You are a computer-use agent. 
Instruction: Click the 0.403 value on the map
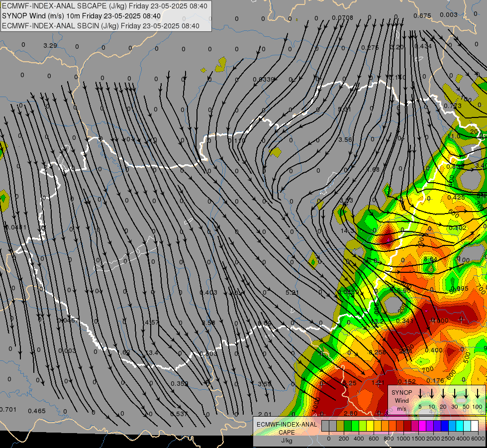point(208,293)
